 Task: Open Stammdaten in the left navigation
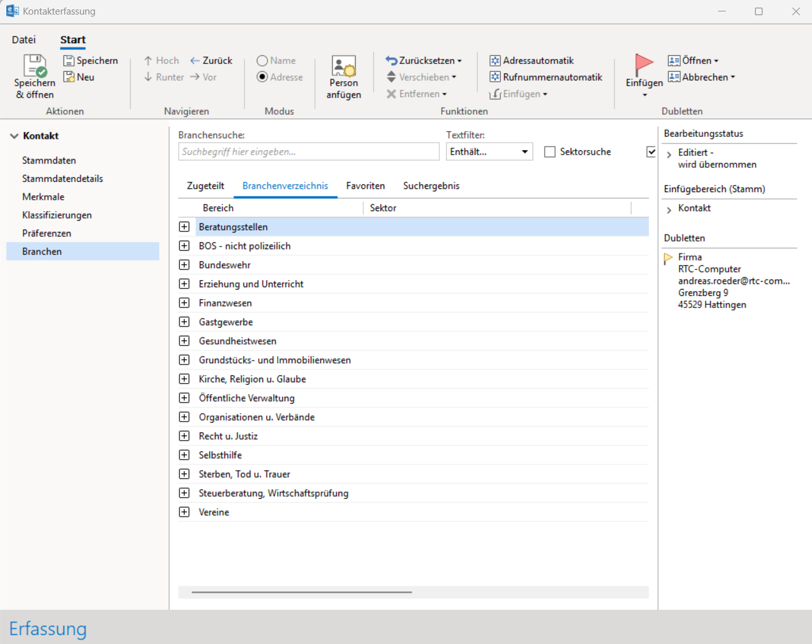coord(49,161)
